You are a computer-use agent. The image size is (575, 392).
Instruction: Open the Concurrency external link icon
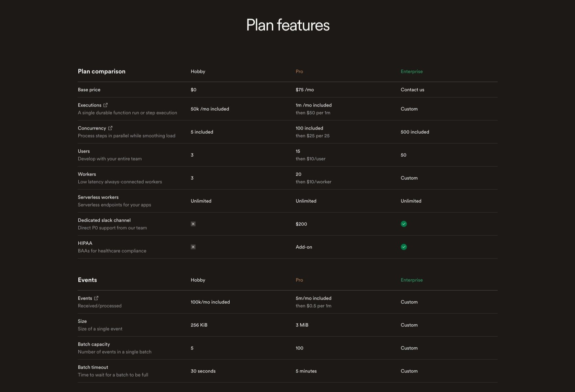[110, 128]
